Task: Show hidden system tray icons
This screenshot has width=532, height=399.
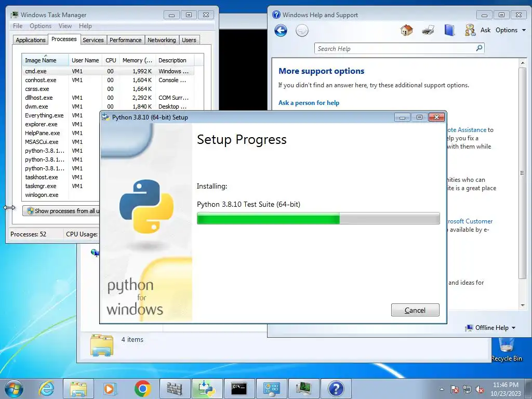Action: click(442, 389)
